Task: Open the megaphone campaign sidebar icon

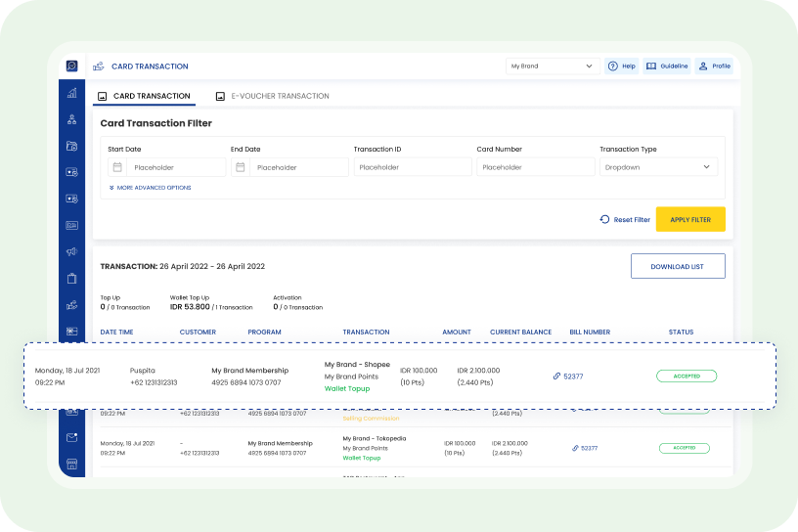Action: (71, 251)
